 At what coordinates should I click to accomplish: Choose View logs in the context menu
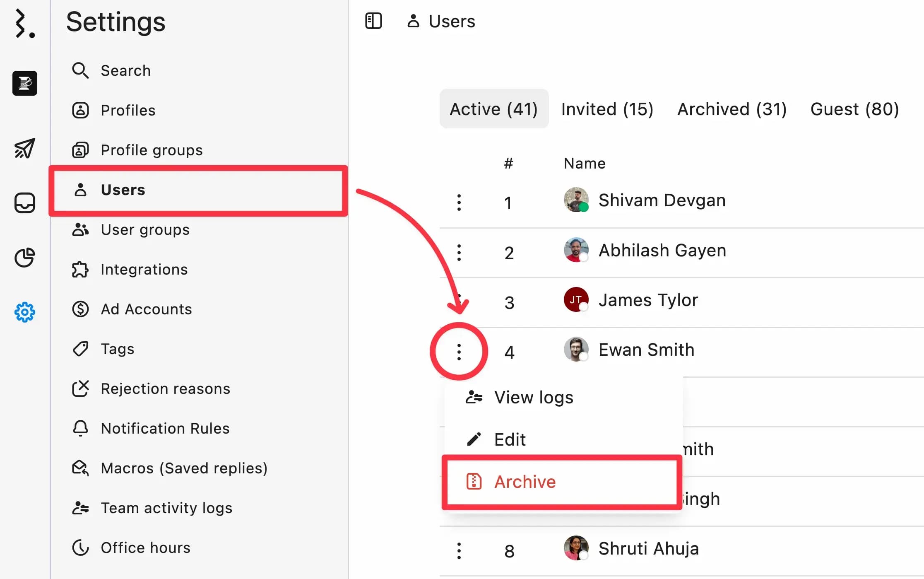click(533, 397)
